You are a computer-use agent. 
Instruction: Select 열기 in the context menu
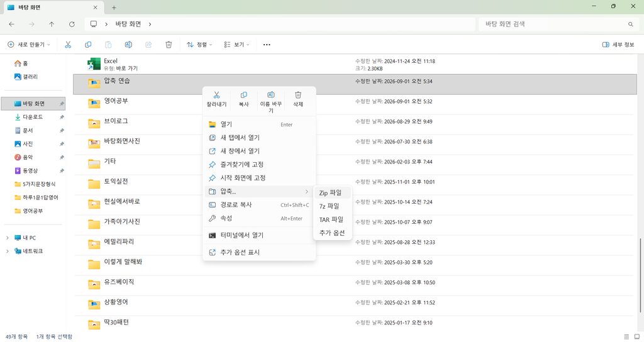(259, 124)
